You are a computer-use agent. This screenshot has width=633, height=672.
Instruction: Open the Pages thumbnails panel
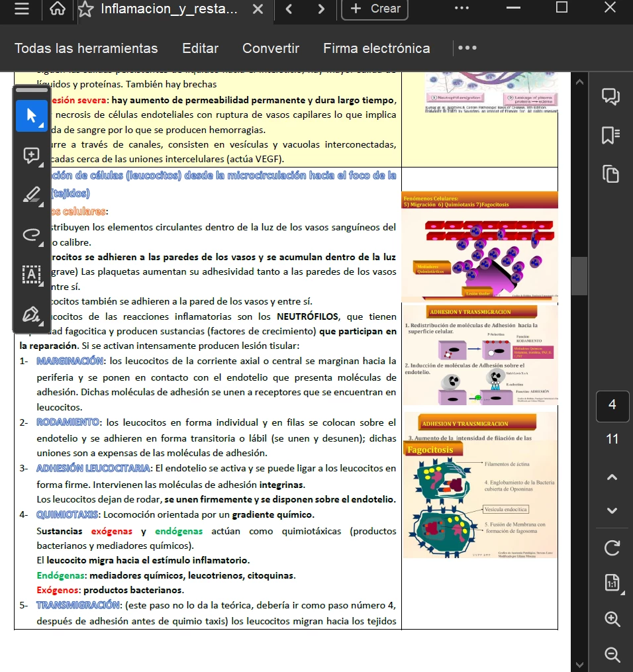[610, 174]
